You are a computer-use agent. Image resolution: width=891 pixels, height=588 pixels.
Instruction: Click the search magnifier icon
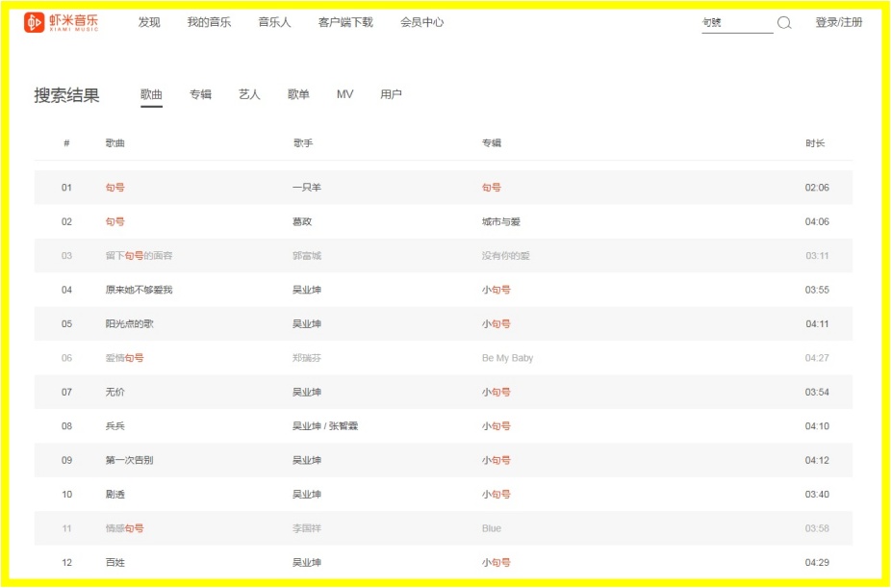(x=784, y=23)
